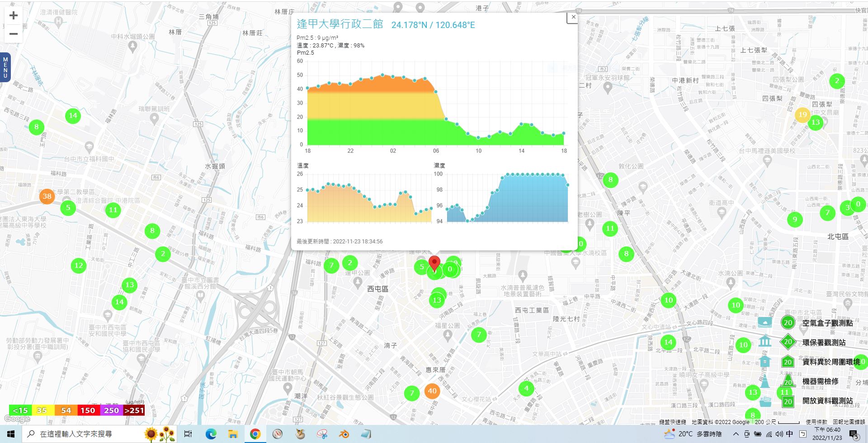
Task: Click the purple 250 legend color
Action: pyautogui.click(x=111, y=410)
